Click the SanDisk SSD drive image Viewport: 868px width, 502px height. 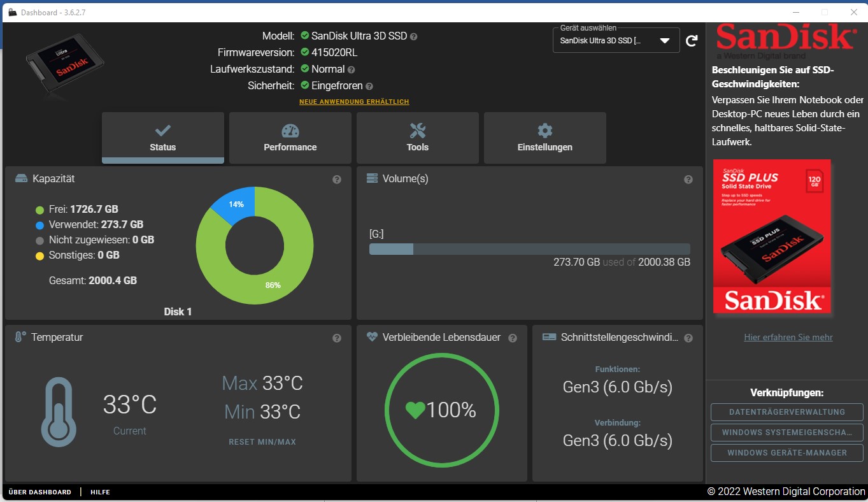pyautogui.click(x=64, y=64)
